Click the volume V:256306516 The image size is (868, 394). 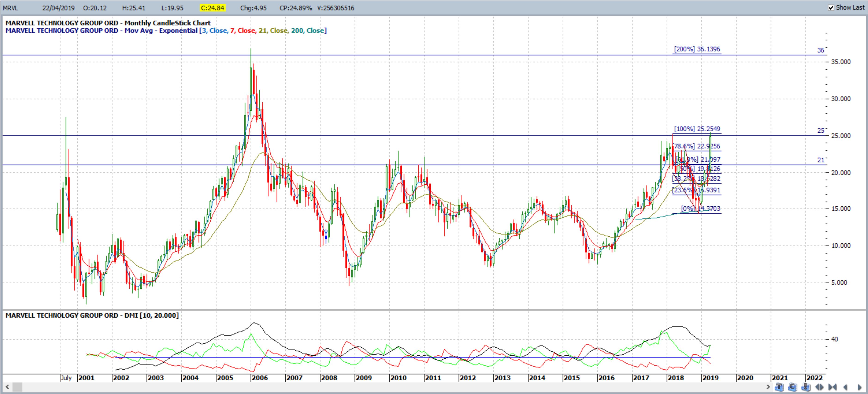click(x=336, y=8)
